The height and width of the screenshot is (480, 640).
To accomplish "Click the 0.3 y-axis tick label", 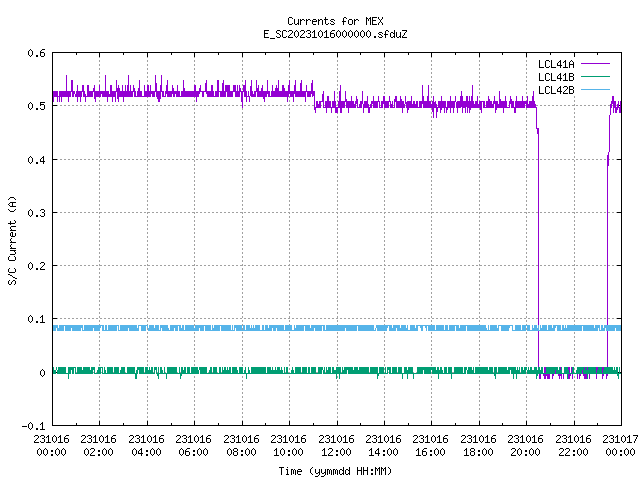I will point(36,213).
